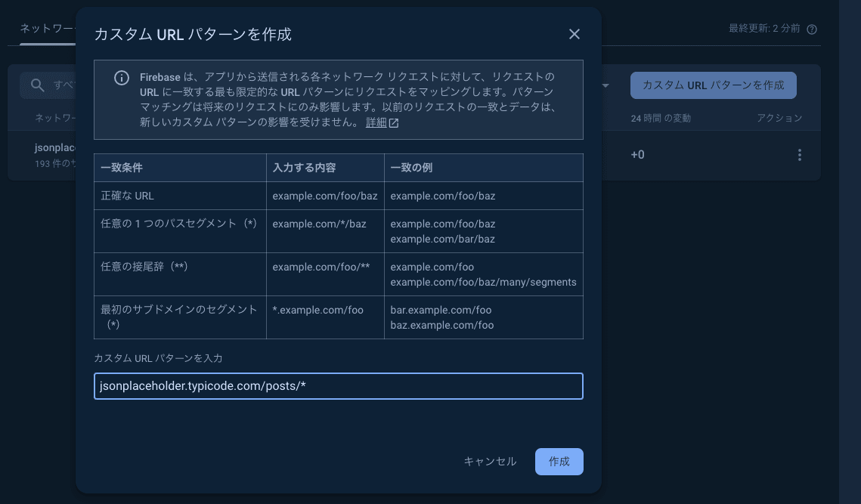This screenshot has width=861, height=504.
Task: Click bar.example.com/foo example text
Action: pyautogui.click(x=441, y=310)
